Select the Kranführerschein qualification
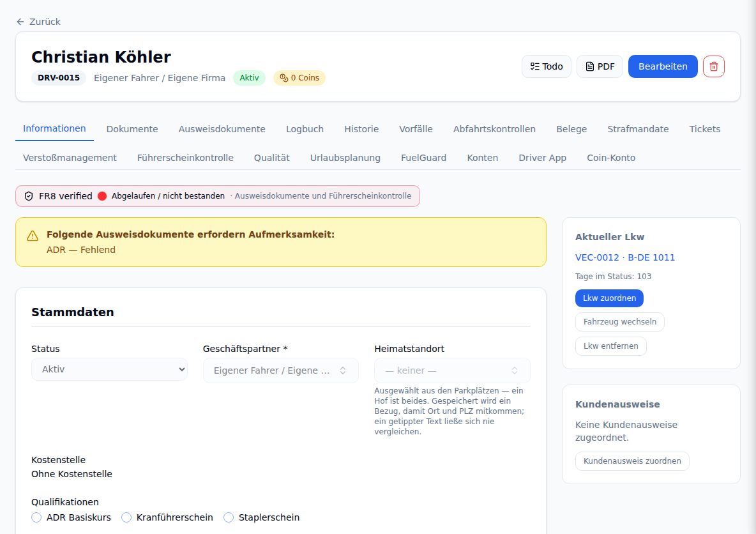 pyautogui.click(x=126, y=517)
